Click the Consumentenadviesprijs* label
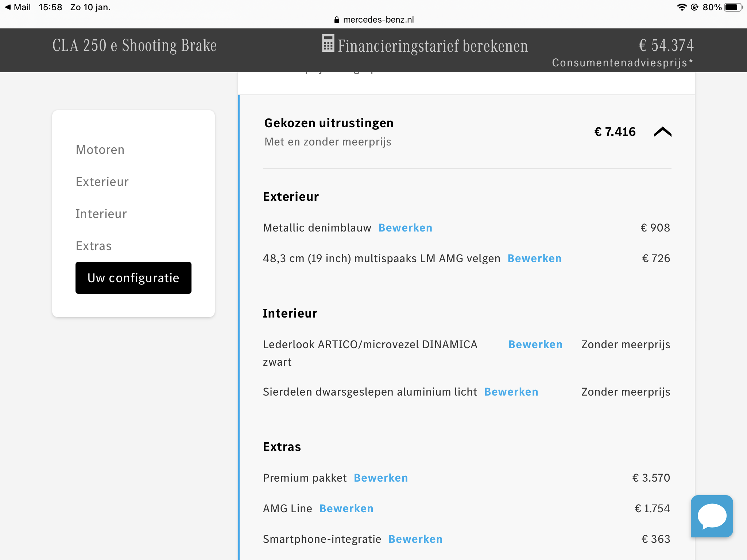This screenshot has height=560, width=747. [x=623, y=63]
